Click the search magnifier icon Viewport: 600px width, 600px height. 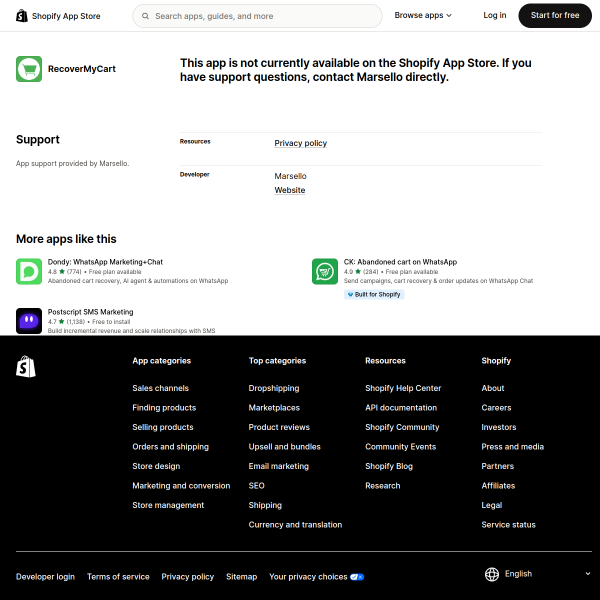click(145, 16)
